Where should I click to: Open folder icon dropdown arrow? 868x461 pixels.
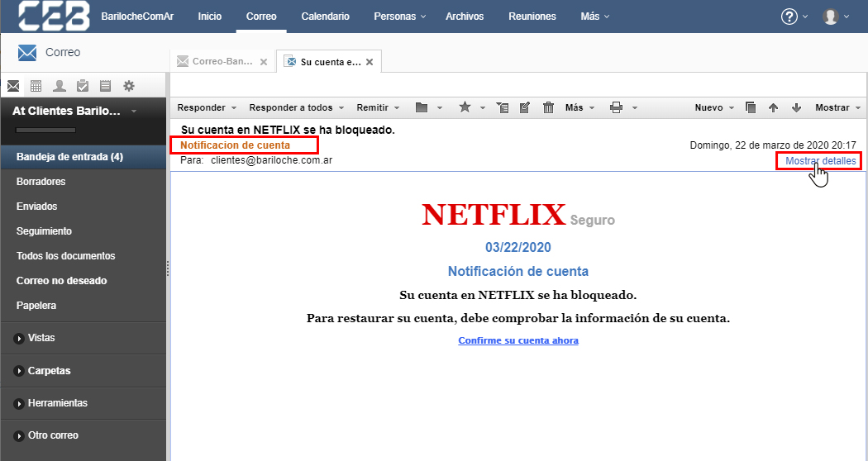tap(440, 108)
